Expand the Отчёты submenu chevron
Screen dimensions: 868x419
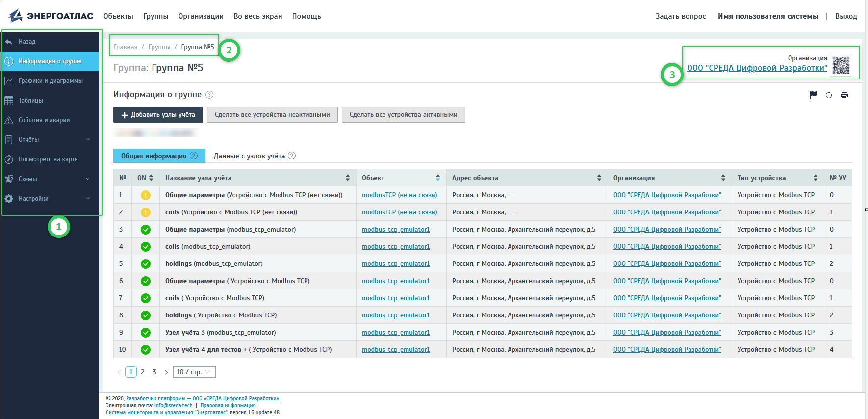[88, 140]
